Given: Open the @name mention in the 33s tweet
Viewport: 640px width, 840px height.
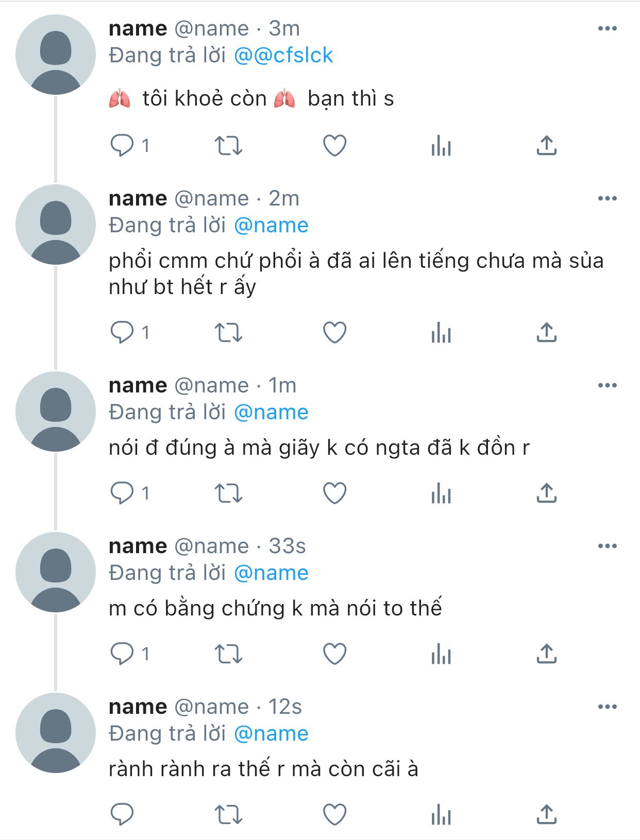Looking at the screenshot, I should pos(271,573).
